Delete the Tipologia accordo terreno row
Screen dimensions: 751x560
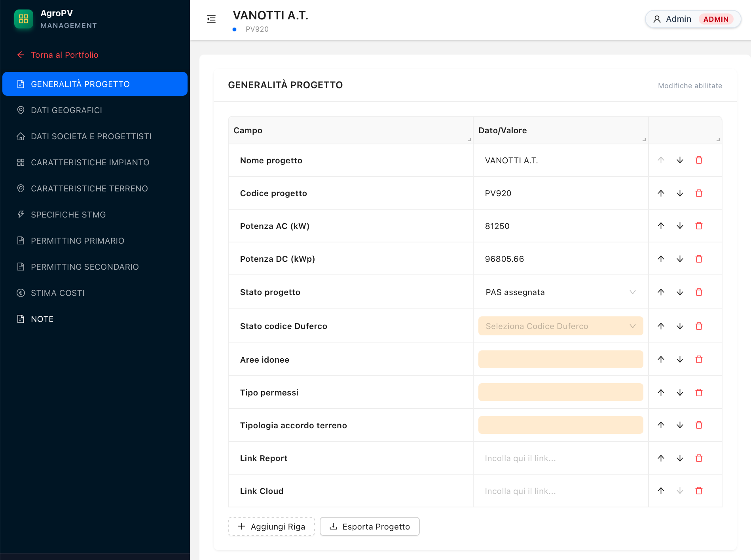tap(699, 425)
